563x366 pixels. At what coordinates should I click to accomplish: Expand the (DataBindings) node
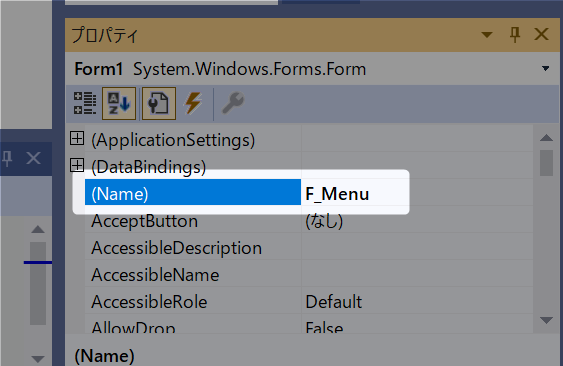[x=77, y=165]
